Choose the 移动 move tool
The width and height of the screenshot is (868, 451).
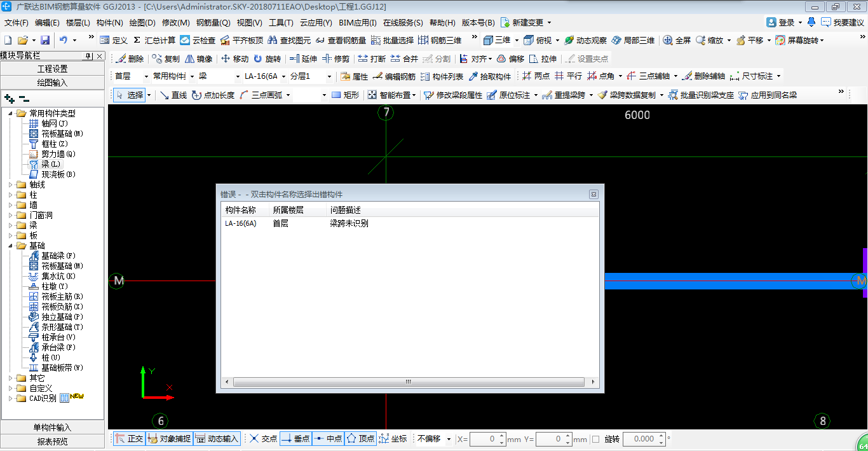[x=235, y=59]
